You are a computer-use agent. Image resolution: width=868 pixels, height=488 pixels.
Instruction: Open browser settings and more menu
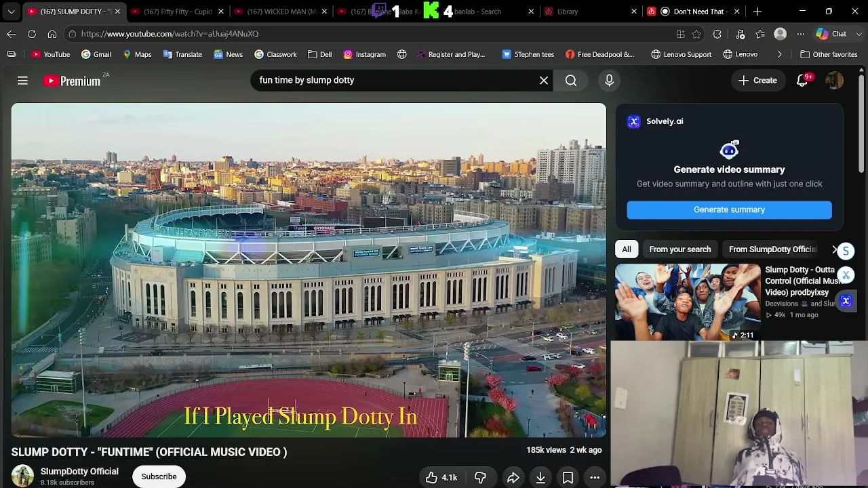[801, 34]
